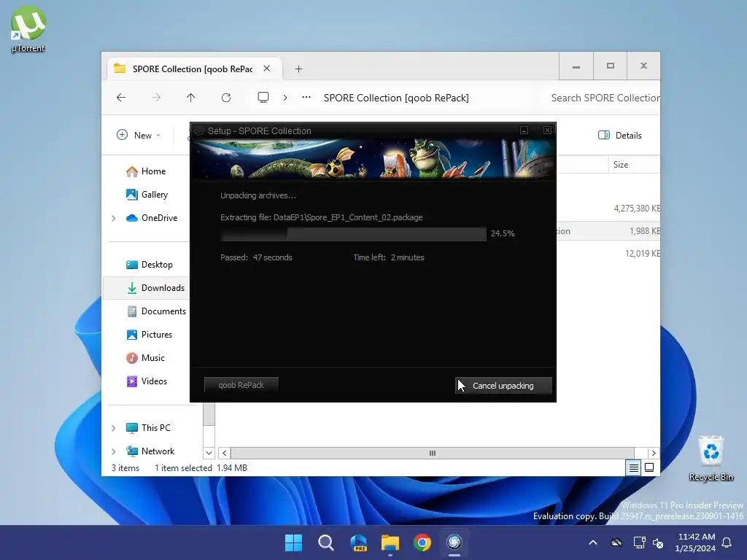Minimize the Setup - SPORE Collection dialog
Image resolution: width=747 pixels, height=560 pixels.
pyautogui.click(x=524, y=131)
